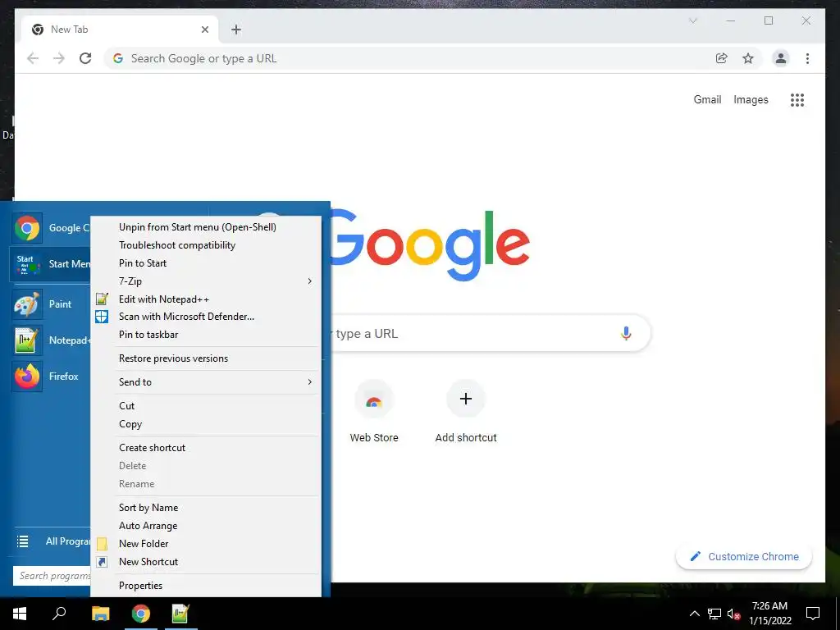Viewport: 840px width, 630px height.
Task: Click the voice search microphone
Action: tap(626, 333)
